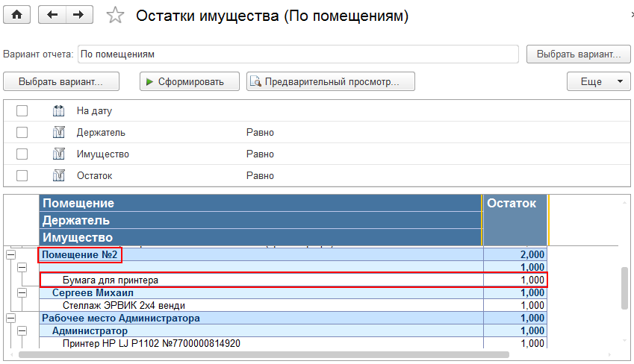Enable the Держатель filter checkbox
The width and height of the screenshot is (634, 364).
coord(22,132)
